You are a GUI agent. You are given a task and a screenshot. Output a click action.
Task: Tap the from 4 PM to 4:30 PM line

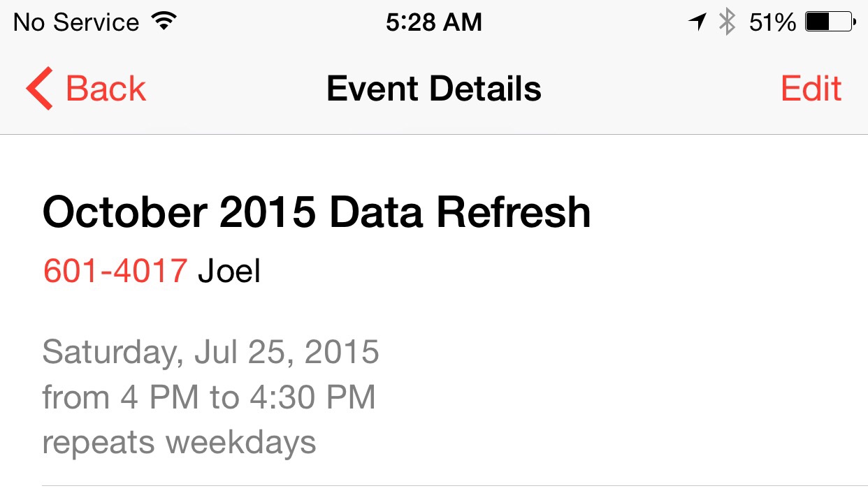pos(209,397)
